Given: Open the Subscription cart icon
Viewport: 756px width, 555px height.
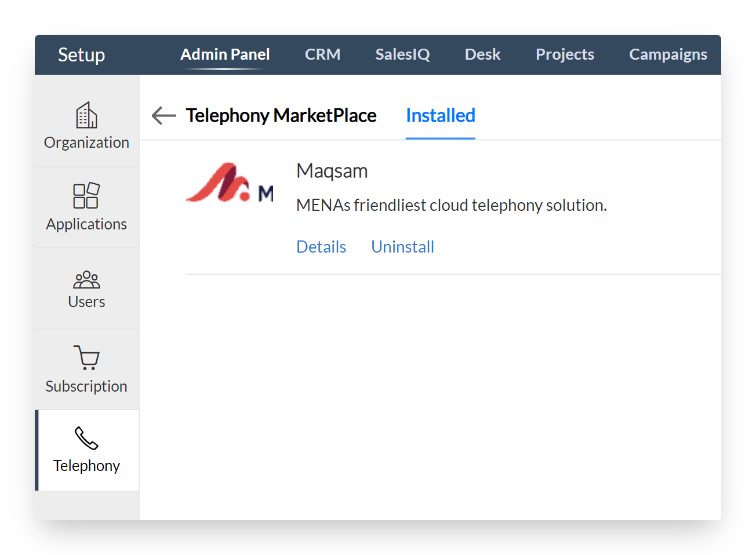Looking at the screenshot, I should [x=86, y=357].
